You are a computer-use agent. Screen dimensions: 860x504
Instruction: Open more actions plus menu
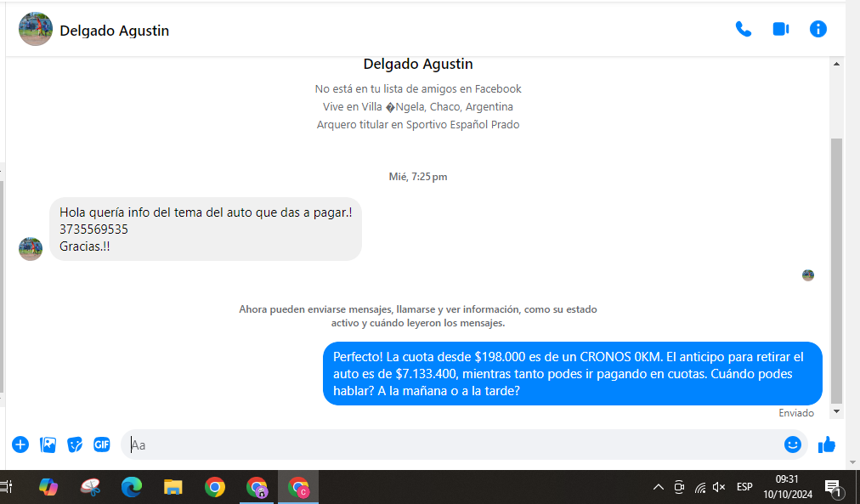pos(20,445)
